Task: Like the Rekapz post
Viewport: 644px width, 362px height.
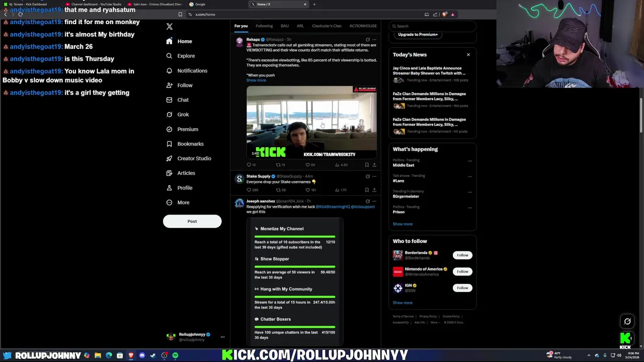Action: pyautogui.click(x=307, y=165)
